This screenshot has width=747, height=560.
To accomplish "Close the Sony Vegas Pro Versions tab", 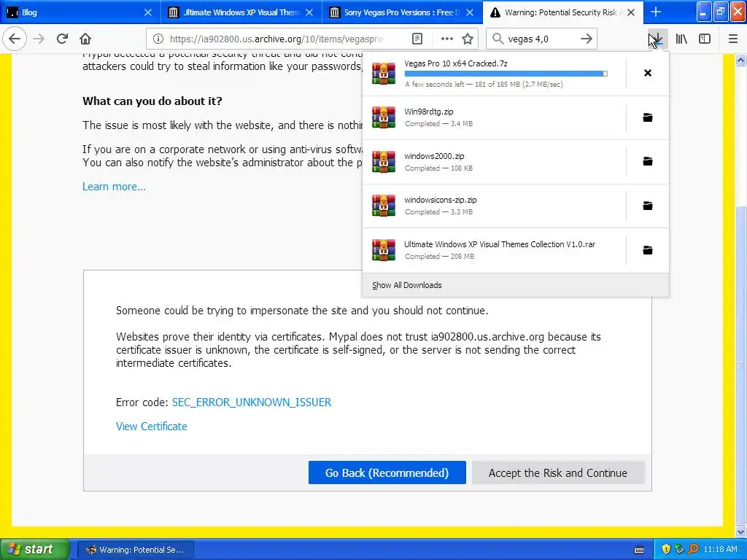I will [x=470, y=12].
